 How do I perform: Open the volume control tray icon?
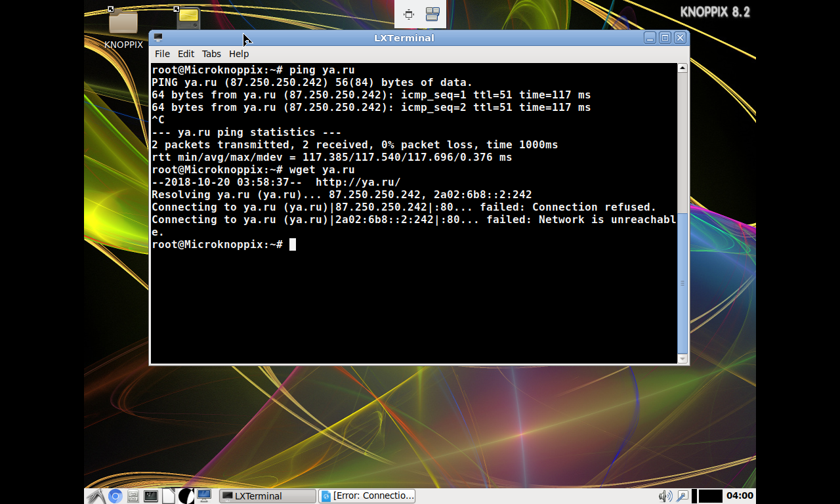tap(665, 496)
